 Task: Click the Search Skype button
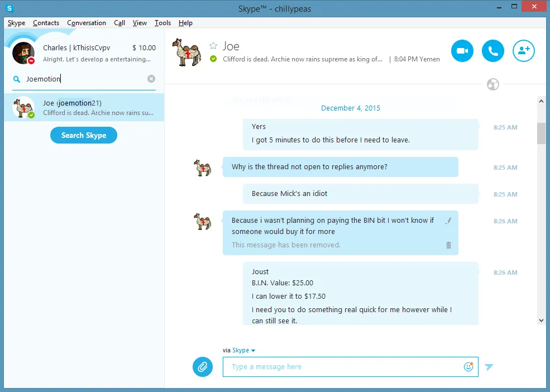pyautogui.click(x=84, y=135)
